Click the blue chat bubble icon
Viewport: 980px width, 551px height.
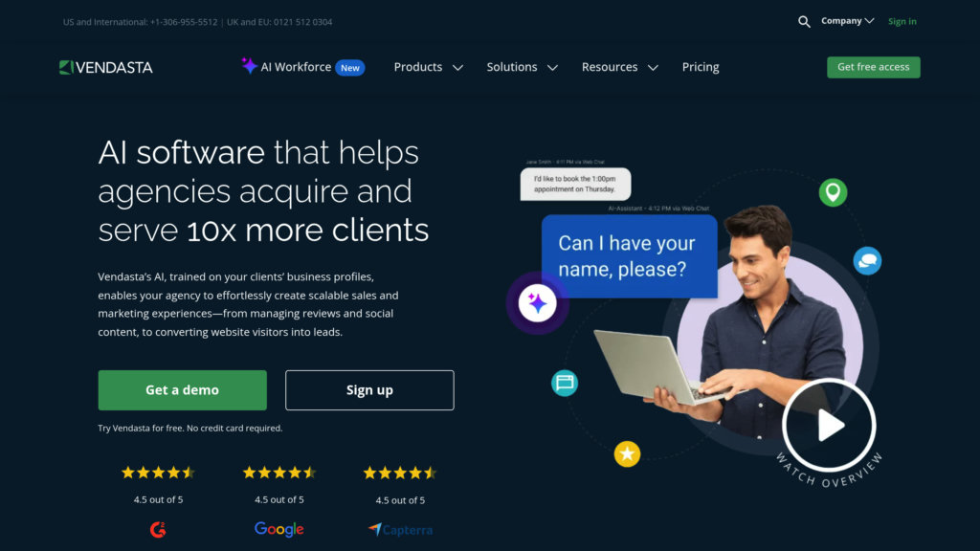pyautogui.click(x=867, y=260)
